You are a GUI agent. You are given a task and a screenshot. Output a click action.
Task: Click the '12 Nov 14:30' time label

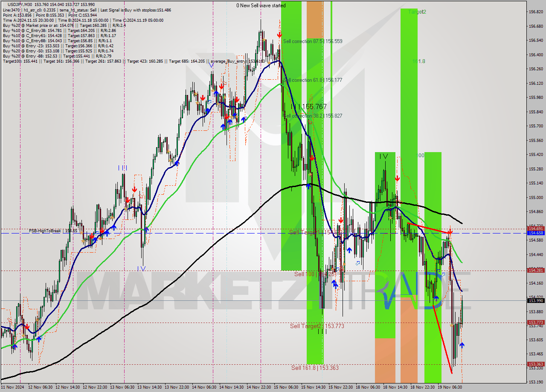coord(67,387)
